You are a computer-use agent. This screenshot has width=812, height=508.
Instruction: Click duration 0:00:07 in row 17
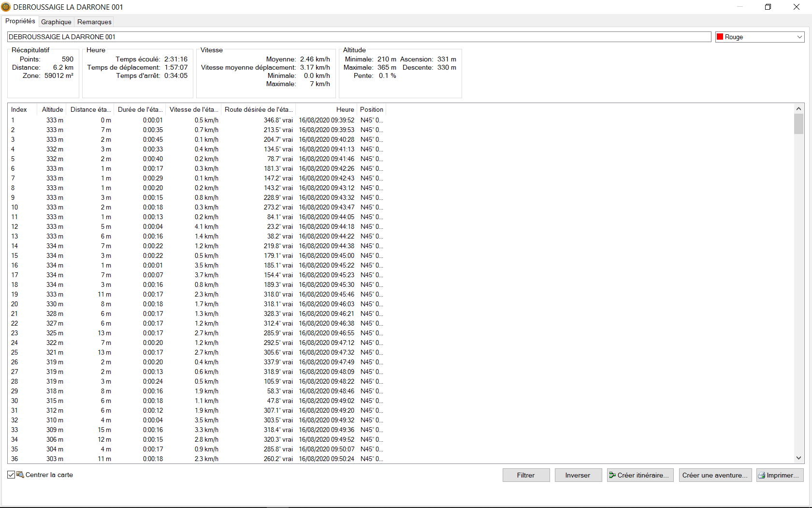(x=153, y=275)
